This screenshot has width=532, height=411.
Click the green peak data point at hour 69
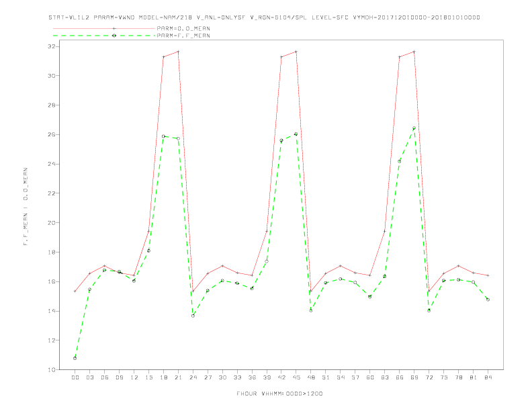click(x=414, y=128)
